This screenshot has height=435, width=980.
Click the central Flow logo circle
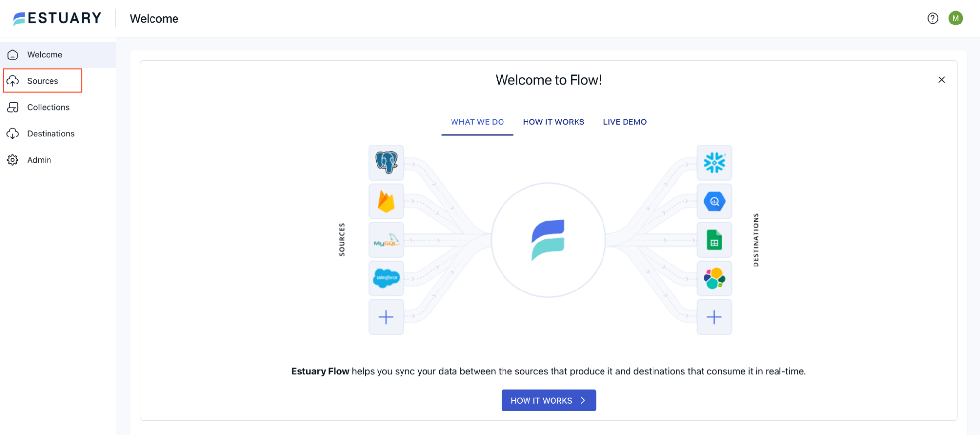548,240
